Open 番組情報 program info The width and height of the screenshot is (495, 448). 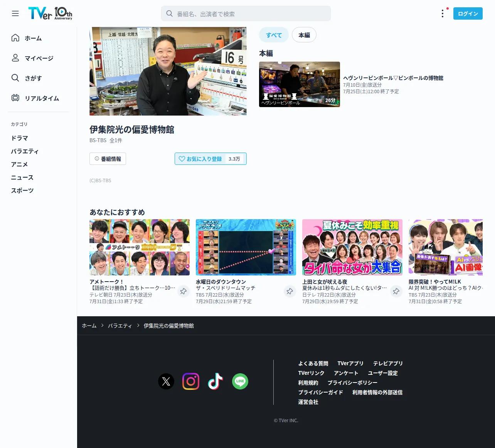pos(108,159)
